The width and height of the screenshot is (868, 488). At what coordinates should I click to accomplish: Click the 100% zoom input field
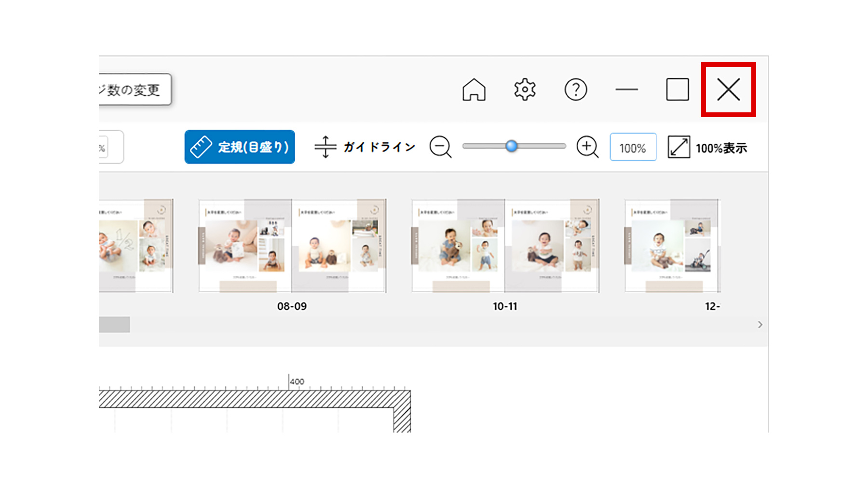click(633, 147)
